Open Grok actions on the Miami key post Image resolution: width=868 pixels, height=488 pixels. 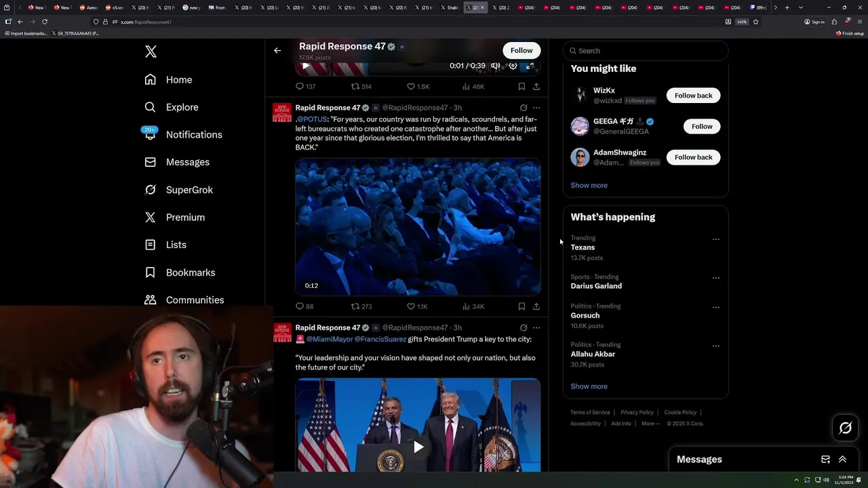click(x=524, y=328)
